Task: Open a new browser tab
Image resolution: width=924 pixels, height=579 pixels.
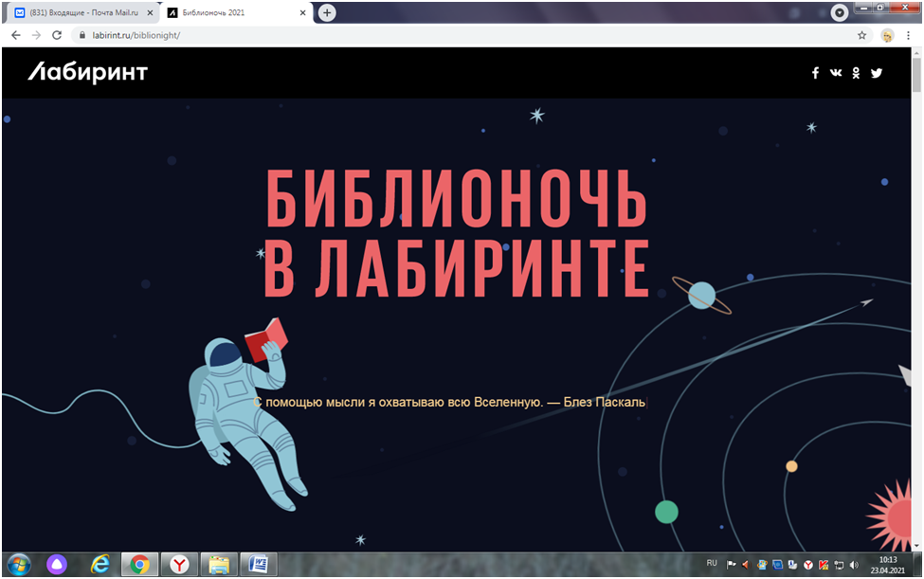Action: coord(327,12)
